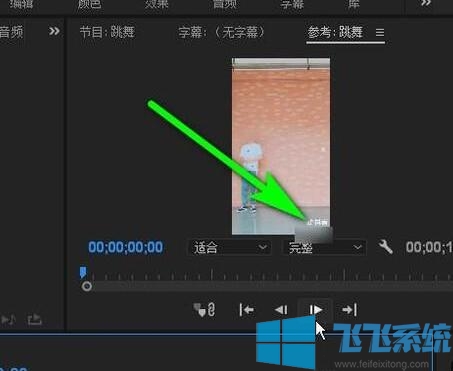Go to the Out point

click(x=350, y=310)
